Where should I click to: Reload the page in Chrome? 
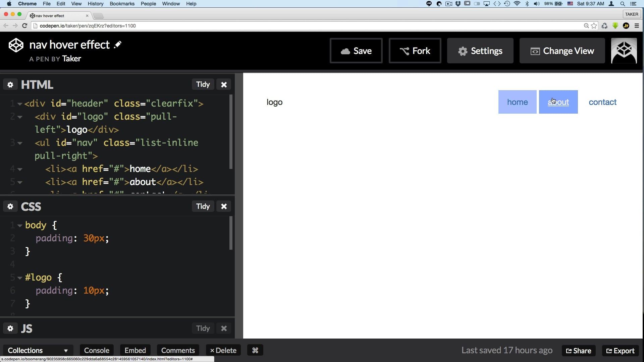[24, 26]
